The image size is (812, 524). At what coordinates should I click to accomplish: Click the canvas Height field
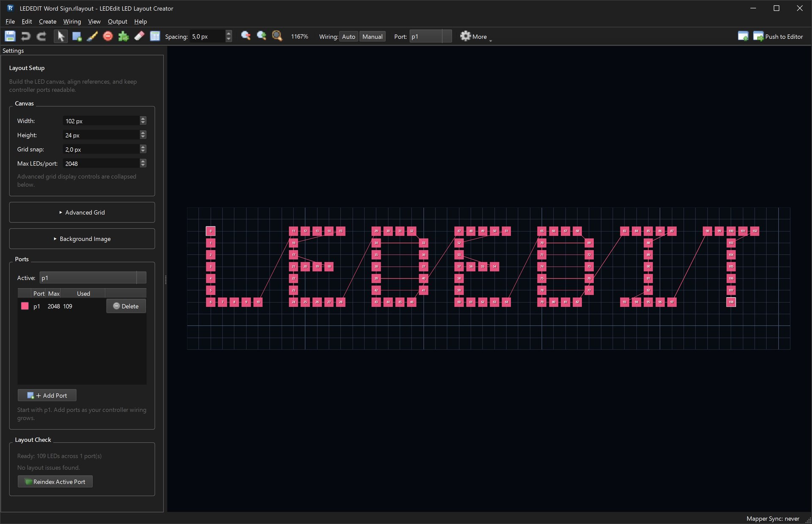coord(101,135)
